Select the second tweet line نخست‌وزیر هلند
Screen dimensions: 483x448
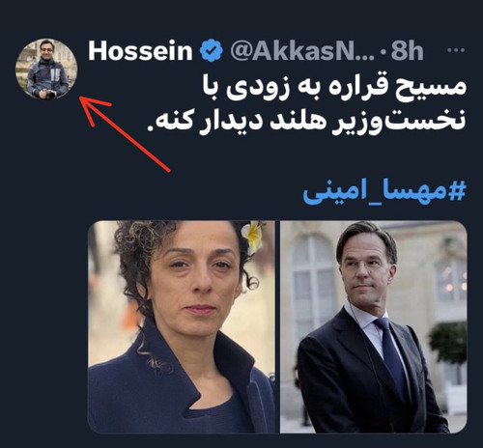click(x=306, y=120)
